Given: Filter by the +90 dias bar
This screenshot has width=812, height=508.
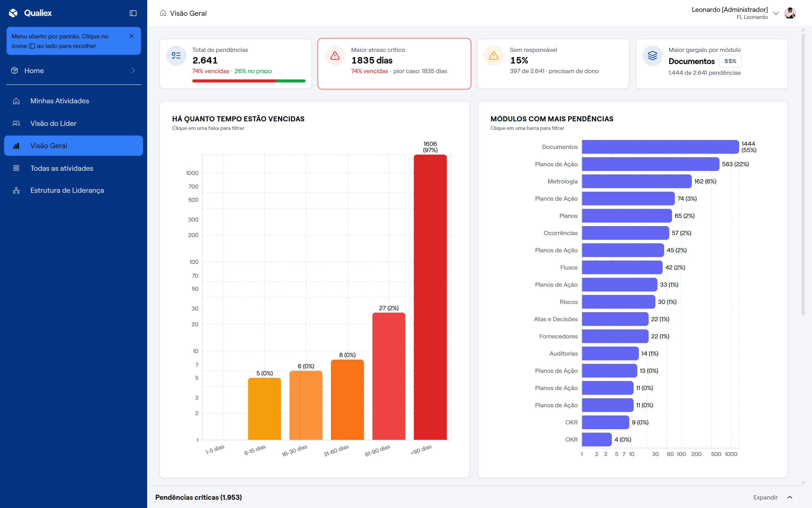Looking at the screenshot, I should tap(430, 297).
